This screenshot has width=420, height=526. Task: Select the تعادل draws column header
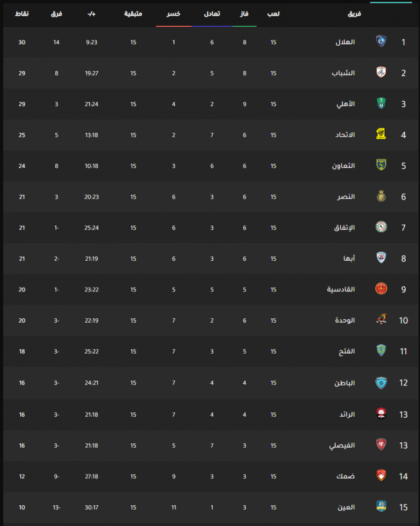coord(212,14)
